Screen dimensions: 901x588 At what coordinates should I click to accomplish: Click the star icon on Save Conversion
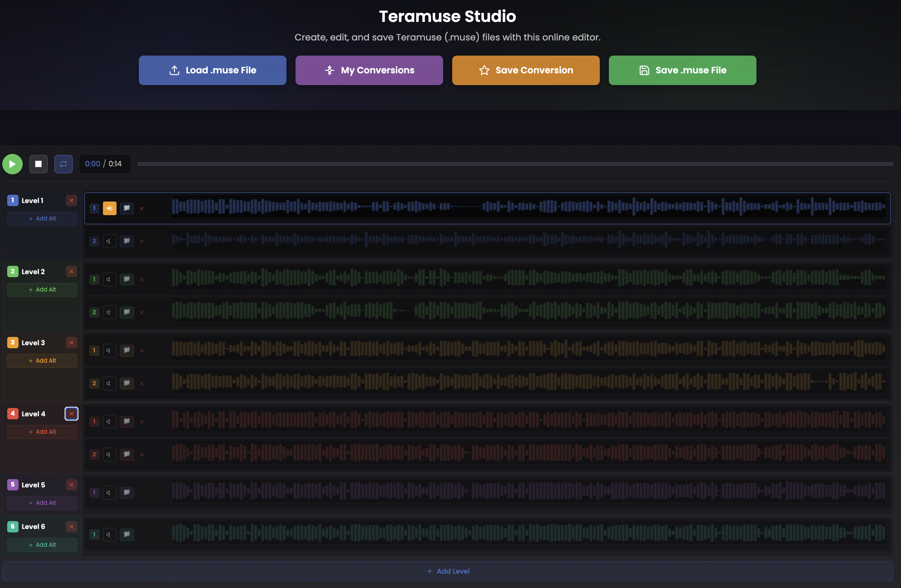pos(484,70)
